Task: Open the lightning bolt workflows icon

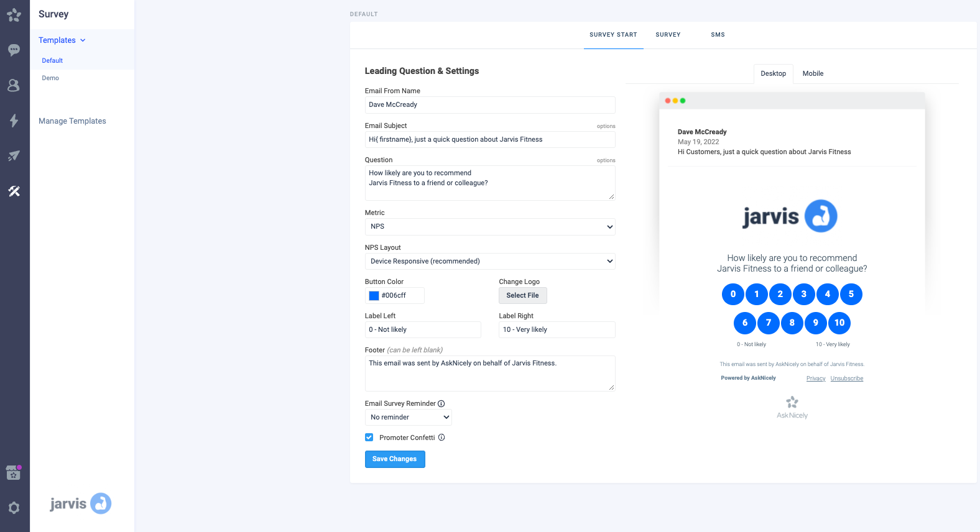Action: point(14,121)
